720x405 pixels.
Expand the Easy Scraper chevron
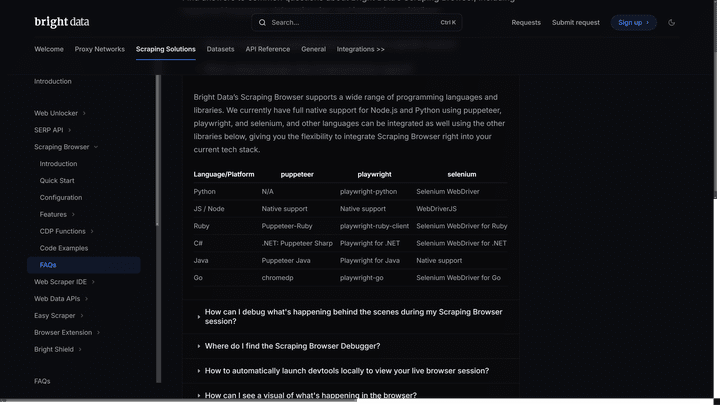[x=82, y=316]
